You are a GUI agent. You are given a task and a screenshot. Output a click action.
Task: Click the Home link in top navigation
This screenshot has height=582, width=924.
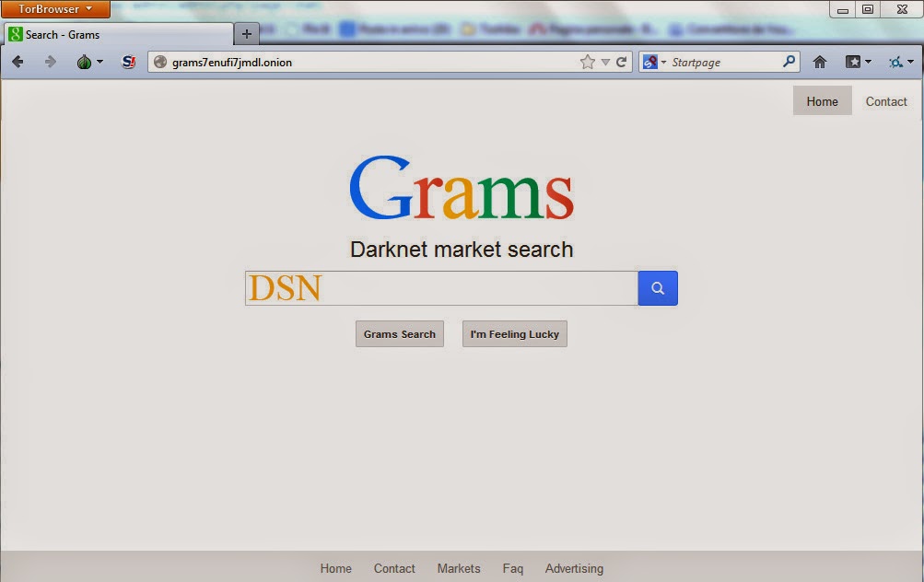click(822, 101)
